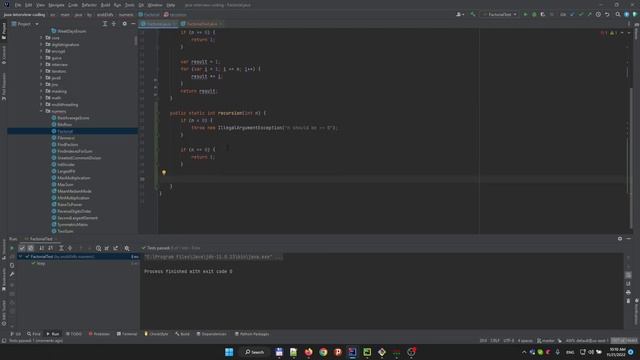Open the Python Packages tool window

[x=252, y=334]
